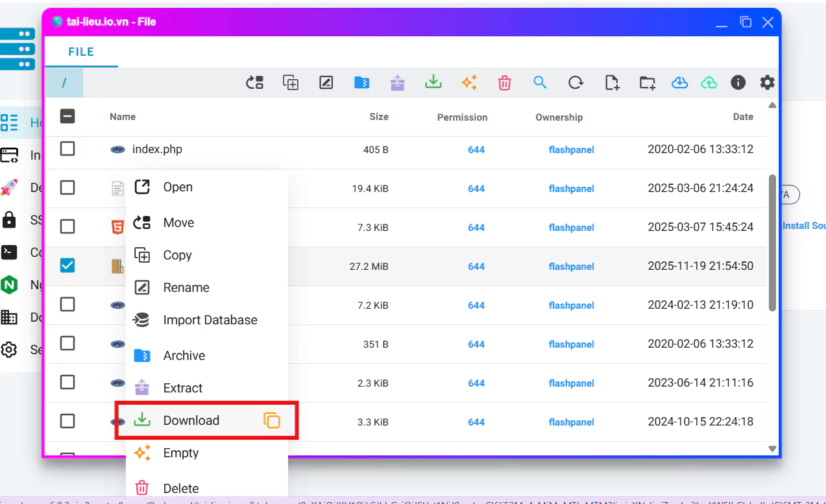Choose Import Database from context menu
Screen dimensions: 826x504
[x=210, y=320]
